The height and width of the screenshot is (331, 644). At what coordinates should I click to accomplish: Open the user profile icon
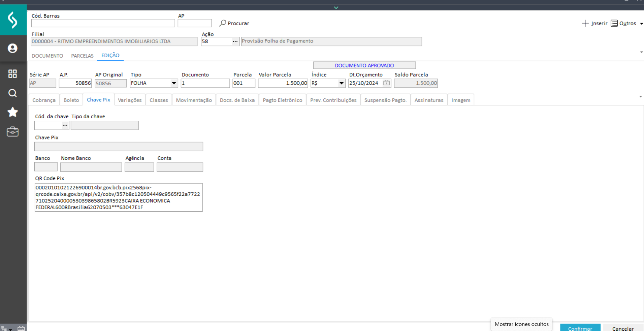click(12, 48)
